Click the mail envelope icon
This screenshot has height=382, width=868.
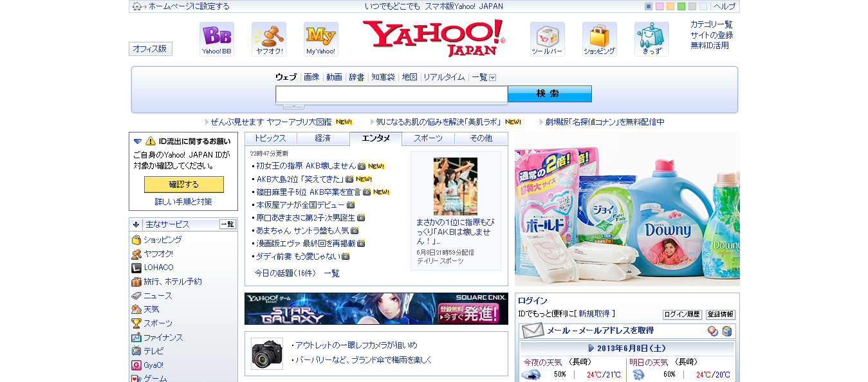(533, 331)
